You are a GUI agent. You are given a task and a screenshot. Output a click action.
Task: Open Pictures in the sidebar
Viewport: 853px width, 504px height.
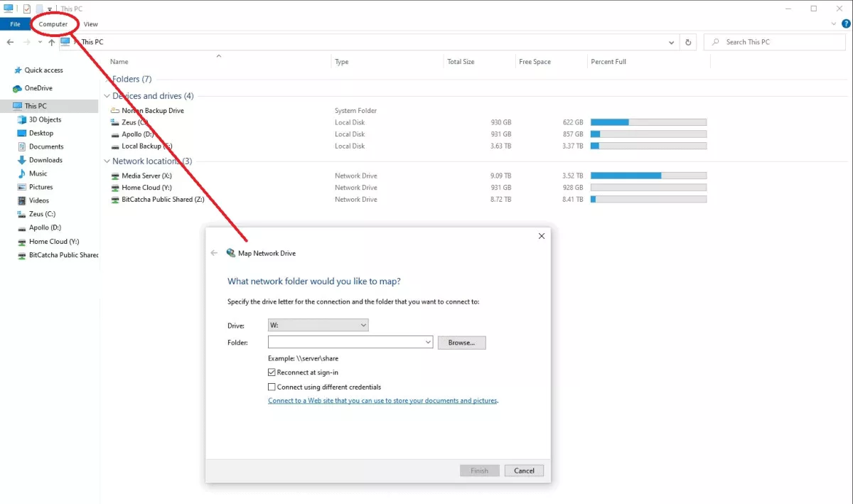[41, 187]
